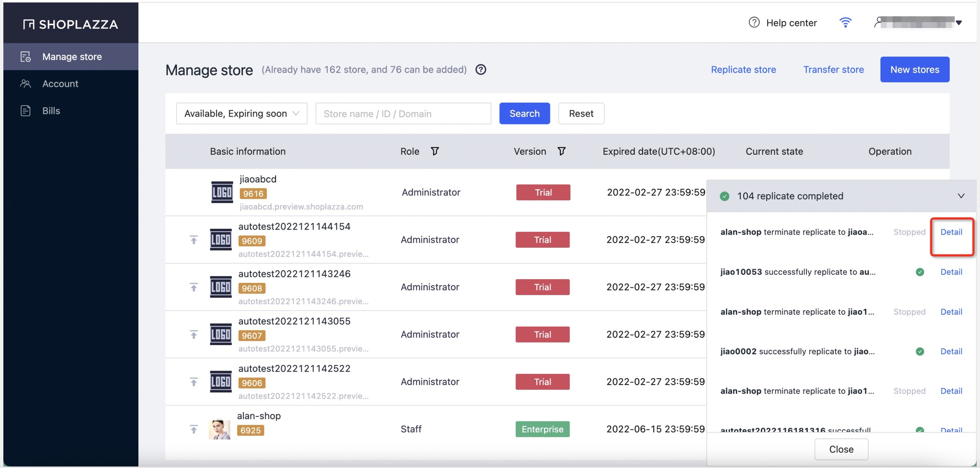Click the Account people icon
980x468 pixels.
coord(26,84)
